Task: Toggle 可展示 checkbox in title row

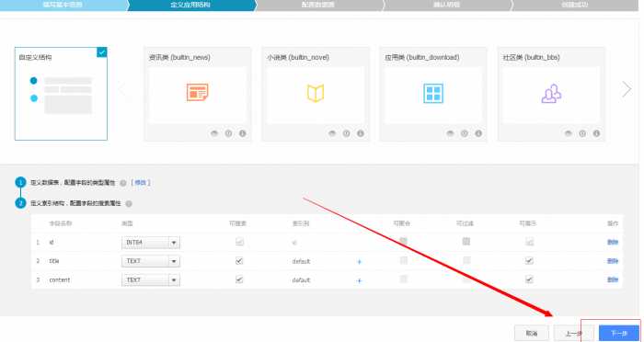Action: pos(529,261)
